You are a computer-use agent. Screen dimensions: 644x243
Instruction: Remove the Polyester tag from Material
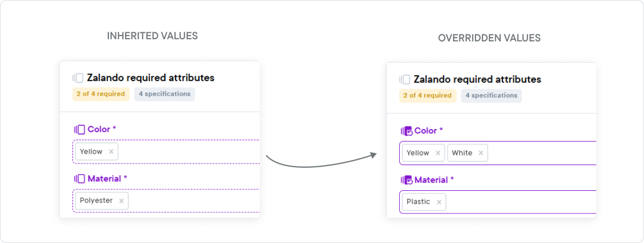tap(121, 201)
